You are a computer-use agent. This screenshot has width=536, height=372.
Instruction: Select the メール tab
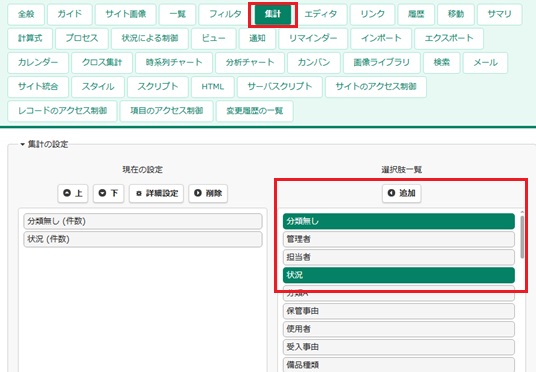pos(485,63)
